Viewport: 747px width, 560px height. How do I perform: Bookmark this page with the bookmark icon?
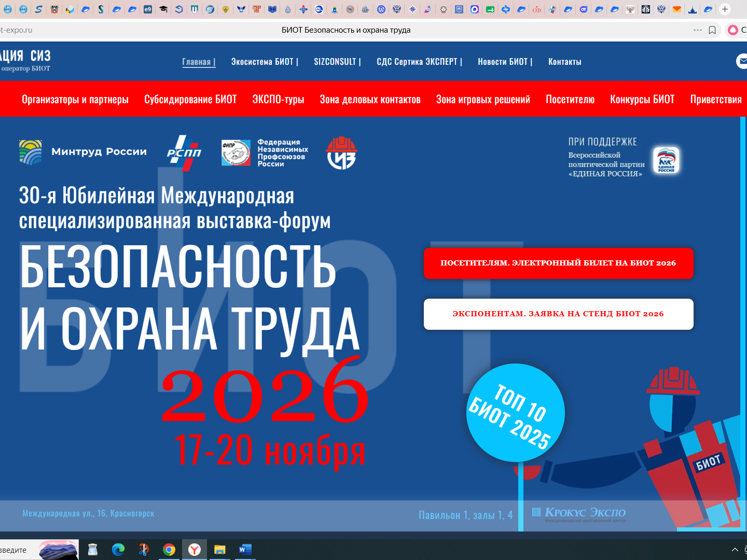(x=712, y=30)
